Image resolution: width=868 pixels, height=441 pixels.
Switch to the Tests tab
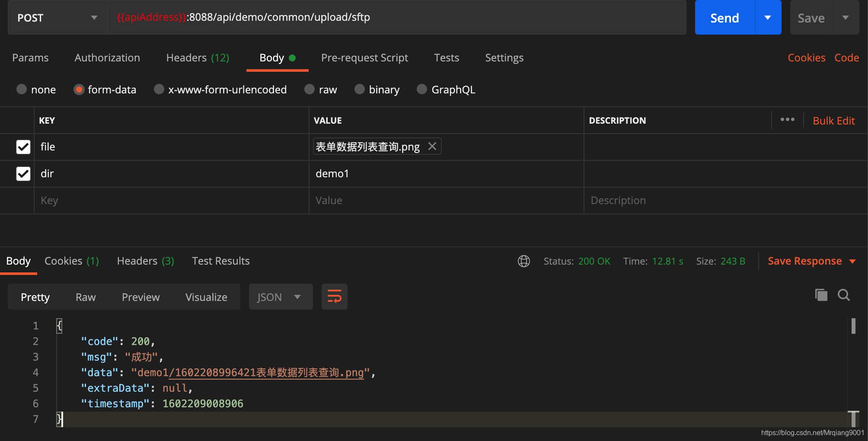click(447, 58)
